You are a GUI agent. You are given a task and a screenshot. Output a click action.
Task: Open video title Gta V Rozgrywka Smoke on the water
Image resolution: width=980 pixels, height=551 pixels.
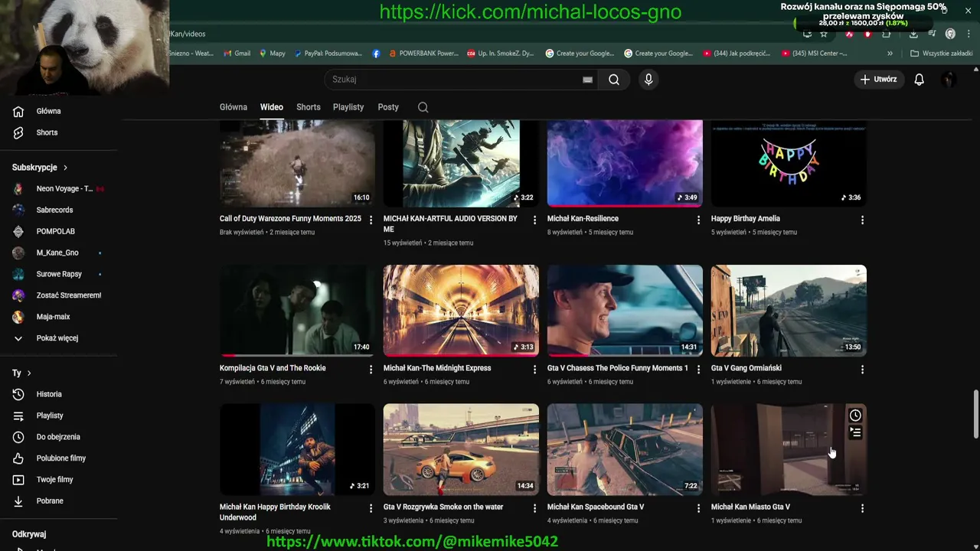pyautogui.click(x=443, y=507)
